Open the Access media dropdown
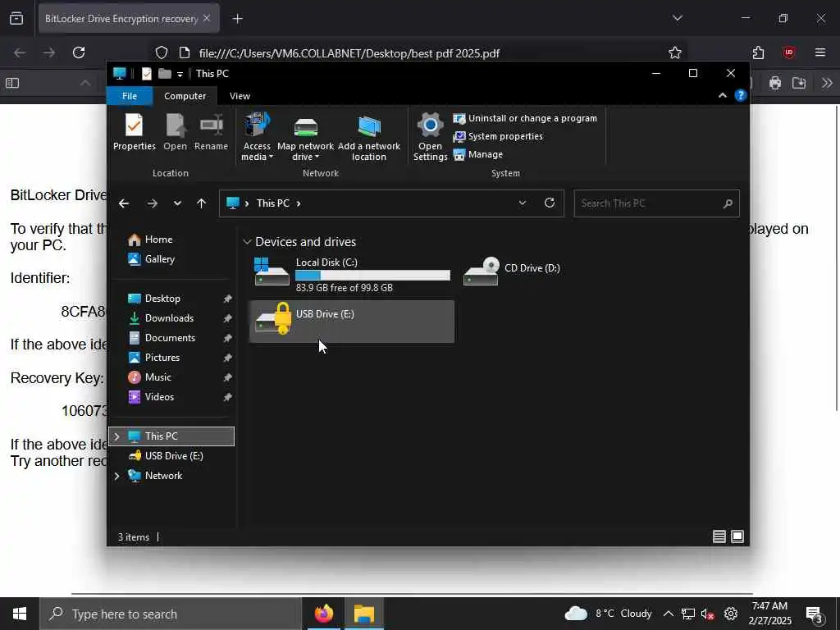The image size is (840, 630). coord(257,137)
